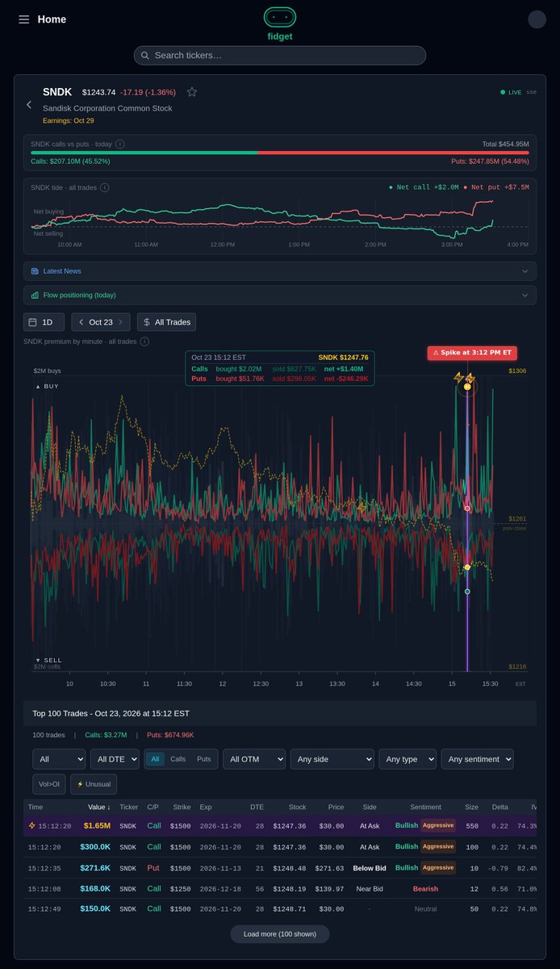
Task: Sort table by Size column header
Action: (471, 807)
